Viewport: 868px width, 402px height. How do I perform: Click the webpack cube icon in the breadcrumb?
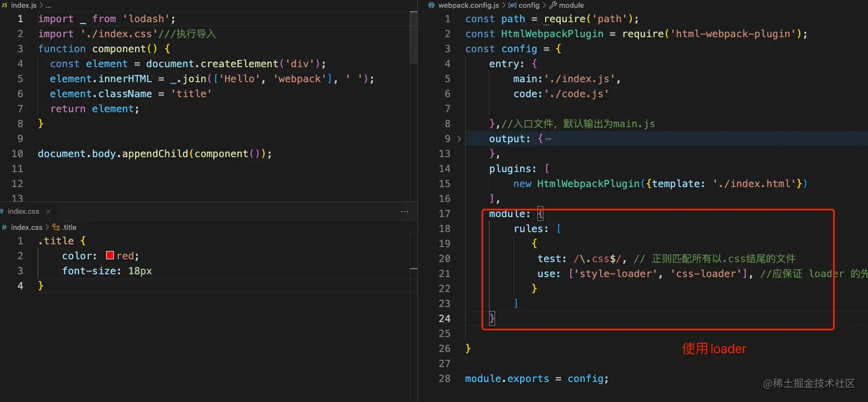(432, 5)
